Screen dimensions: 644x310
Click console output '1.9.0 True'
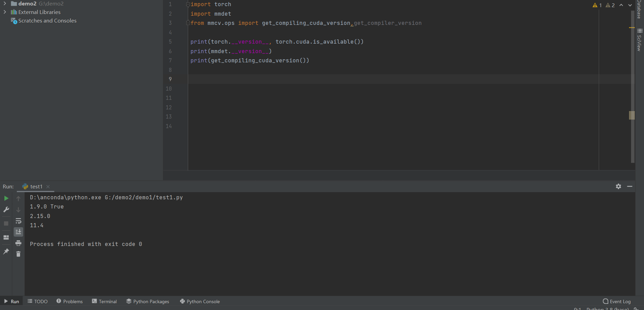point(47,206)
